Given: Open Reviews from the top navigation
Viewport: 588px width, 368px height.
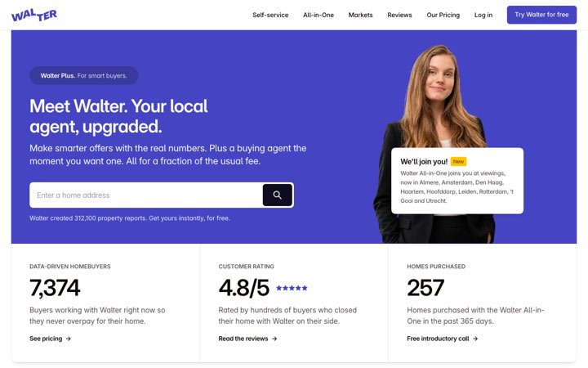Looking at the screenshot, I should coord(399,15).
